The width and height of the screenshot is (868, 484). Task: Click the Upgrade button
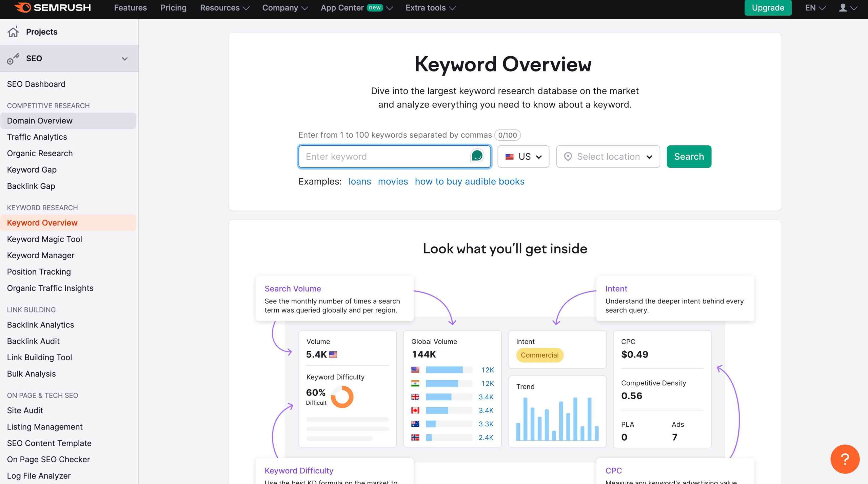point(768,8)
